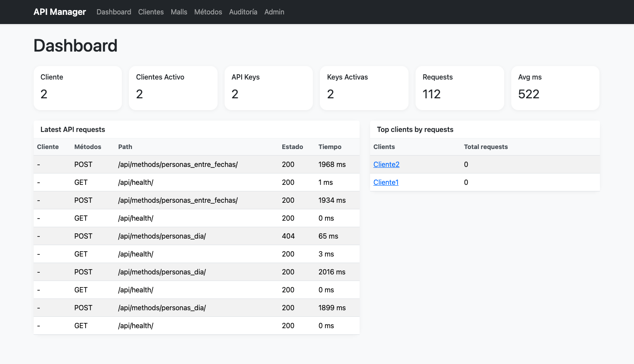Screen dimensions: 634x364
Task: Click the path in the 1968 ms row
Action: [178, 164]
